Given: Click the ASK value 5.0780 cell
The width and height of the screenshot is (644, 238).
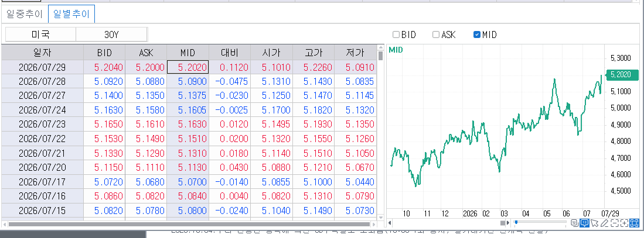Looking at the screenshot, I should [x=146, y=211].
